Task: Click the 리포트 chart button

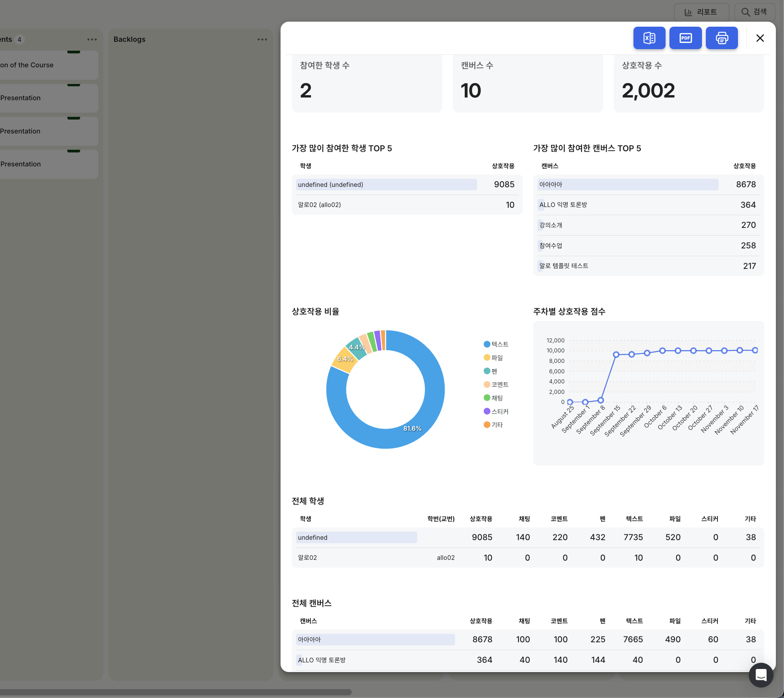Action: click(x=701, y=12)
